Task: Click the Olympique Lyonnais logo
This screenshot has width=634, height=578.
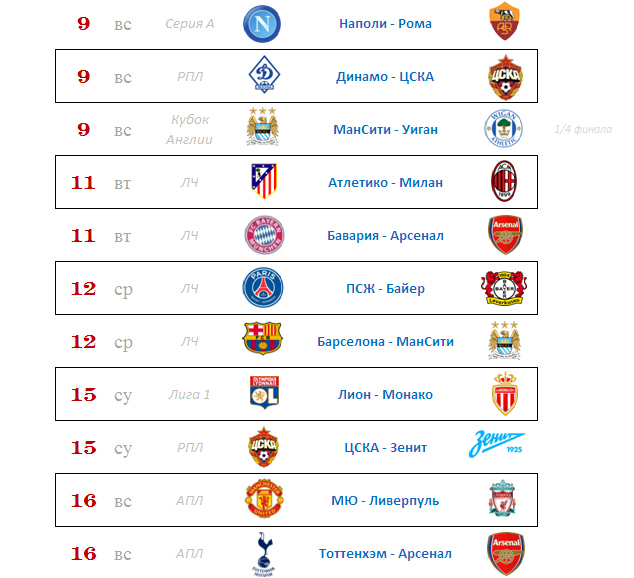Action: click(x=262, y=394)
